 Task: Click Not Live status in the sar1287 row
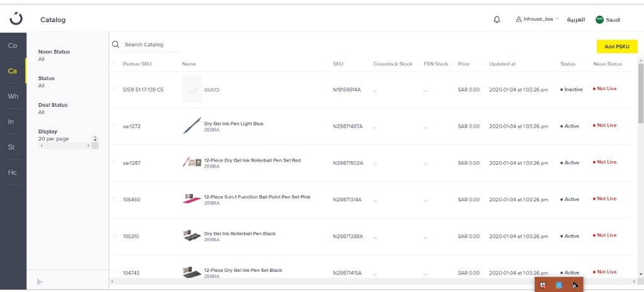coord(604,162)
